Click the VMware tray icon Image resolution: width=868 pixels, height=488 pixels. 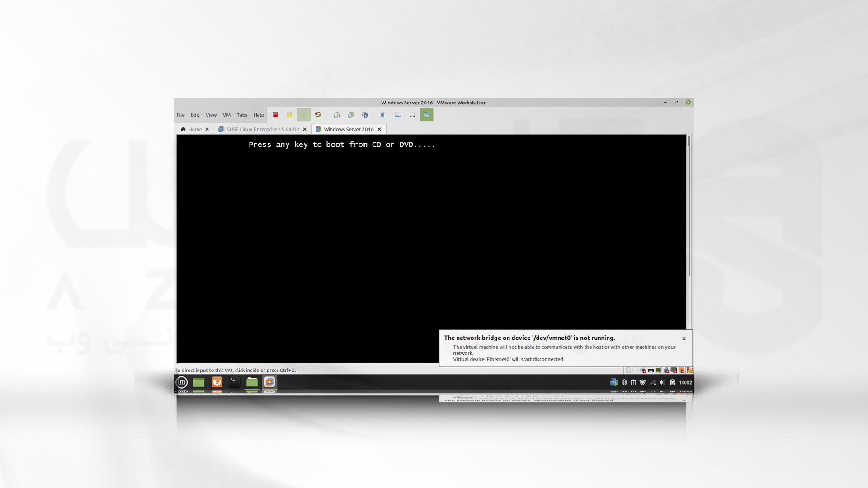(614, 382)
